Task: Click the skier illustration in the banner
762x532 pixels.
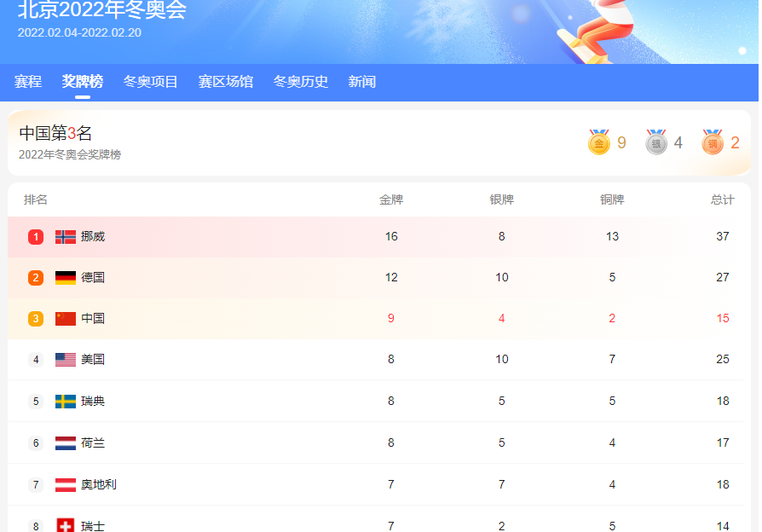Action: coord(597,32)
